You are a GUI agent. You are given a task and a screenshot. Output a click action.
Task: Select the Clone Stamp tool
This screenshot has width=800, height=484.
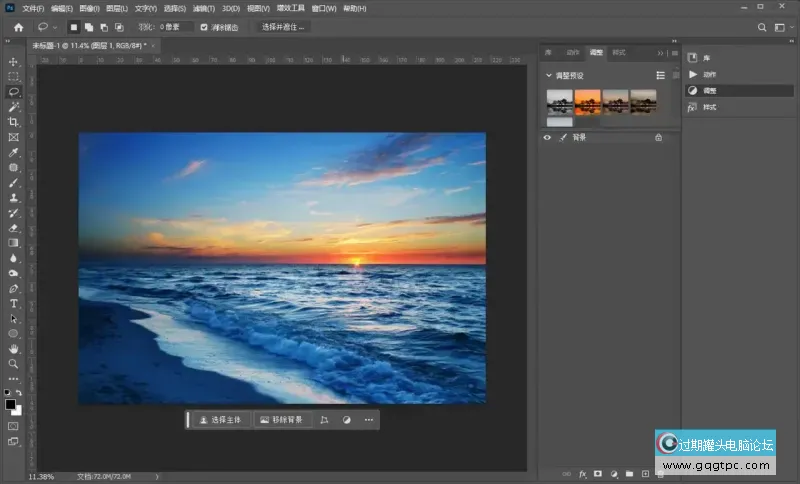pos(13,198)
